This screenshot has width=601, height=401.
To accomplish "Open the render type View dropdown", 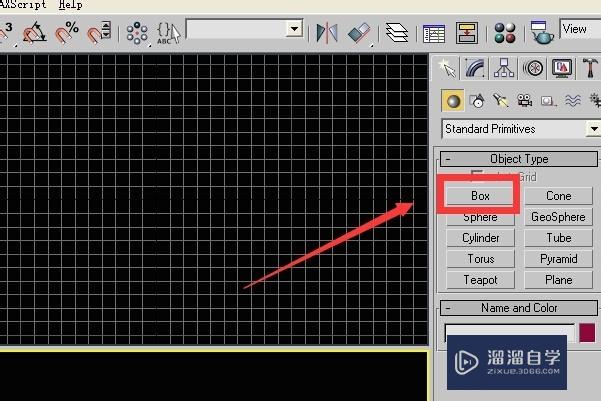I will click(580, 29).
